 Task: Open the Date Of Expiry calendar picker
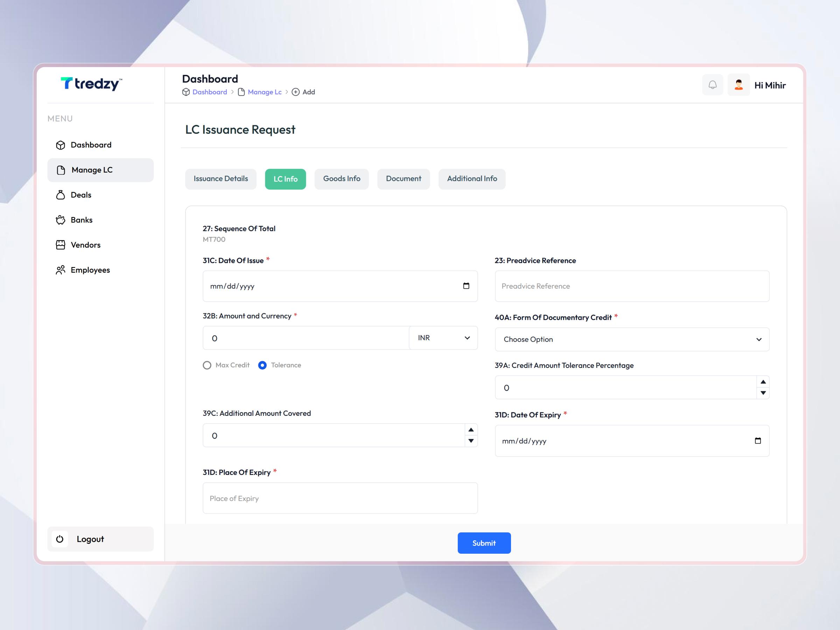click(758, 441)
